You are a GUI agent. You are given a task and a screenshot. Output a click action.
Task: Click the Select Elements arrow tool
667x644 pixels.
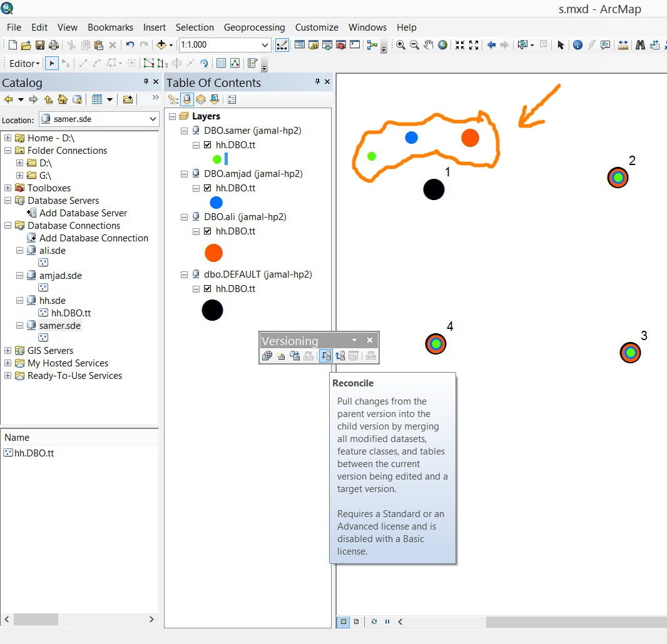(560, 45)
